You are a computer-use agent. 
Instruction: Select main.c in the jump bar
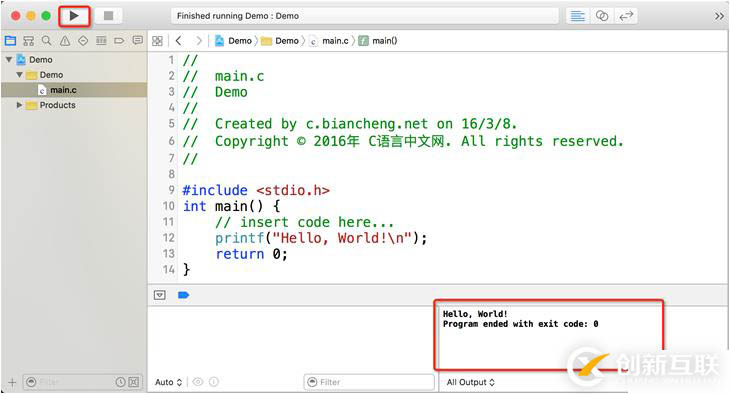pyautogui.click(x=329, y=41)
